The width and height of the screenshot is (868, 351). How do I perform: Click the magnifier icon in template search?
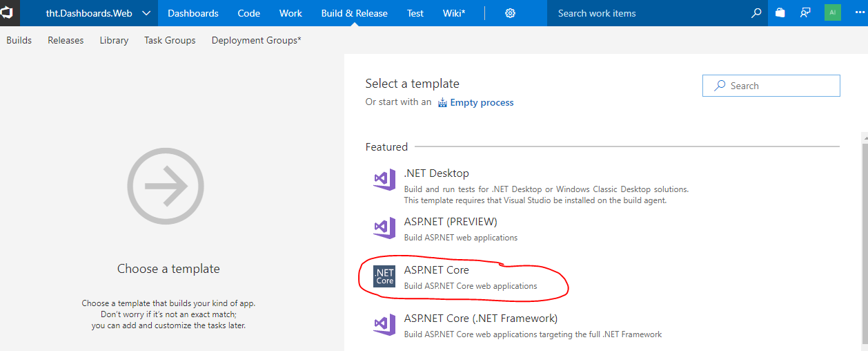(720, 86)
